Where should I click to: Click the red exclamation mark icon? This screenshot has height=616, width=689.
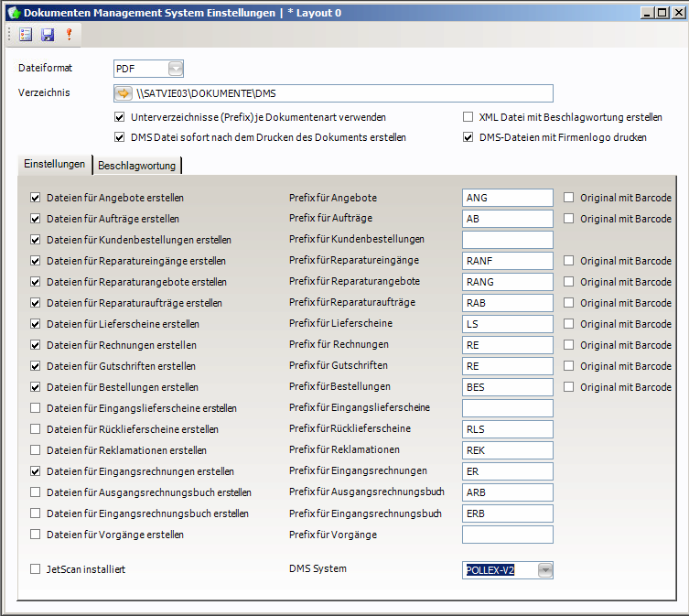click(68, 34)
